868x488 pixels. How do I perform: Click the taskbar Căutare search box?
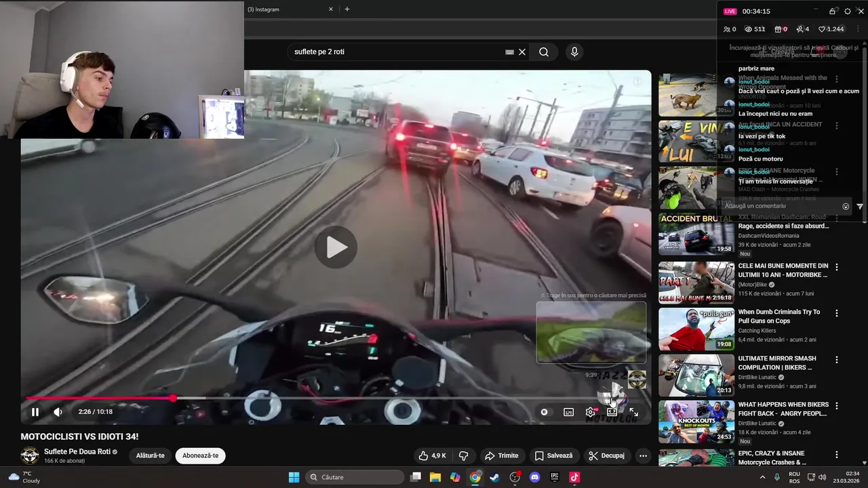pyautogui.click(x=355, y=477)
